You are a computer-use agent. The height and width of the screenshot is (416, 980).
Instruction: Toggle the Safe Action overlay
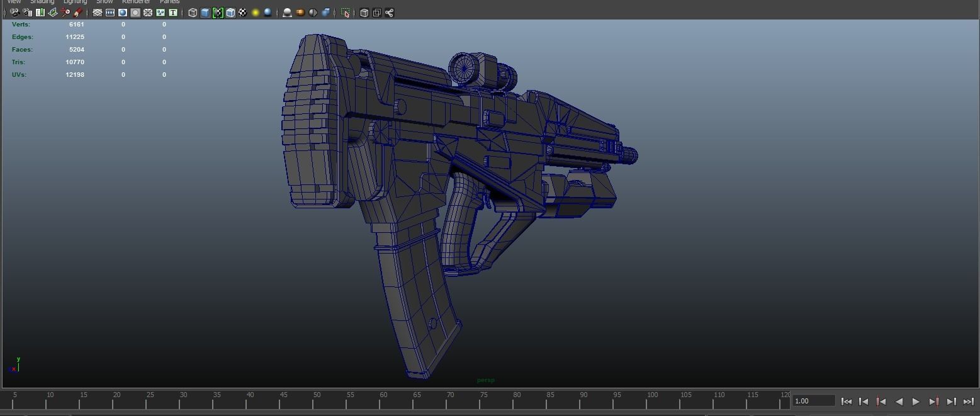161,13
